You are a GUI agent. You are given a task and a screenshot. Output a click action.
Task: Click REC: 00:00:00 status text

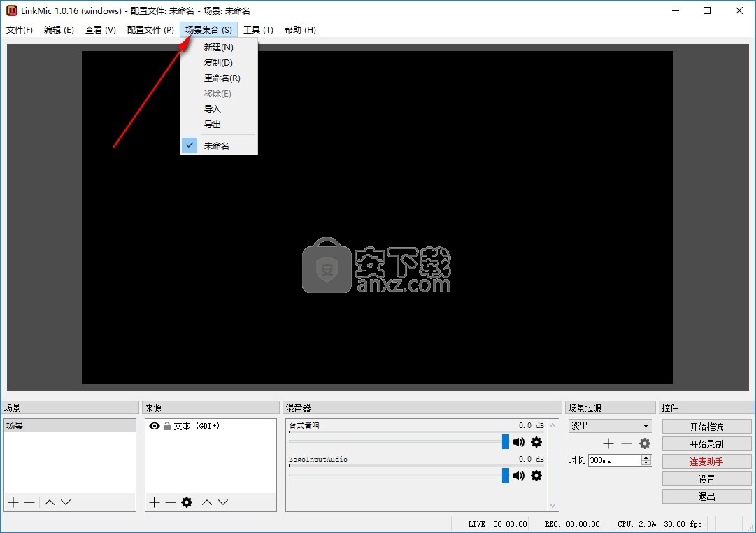[x=572, y=524]
